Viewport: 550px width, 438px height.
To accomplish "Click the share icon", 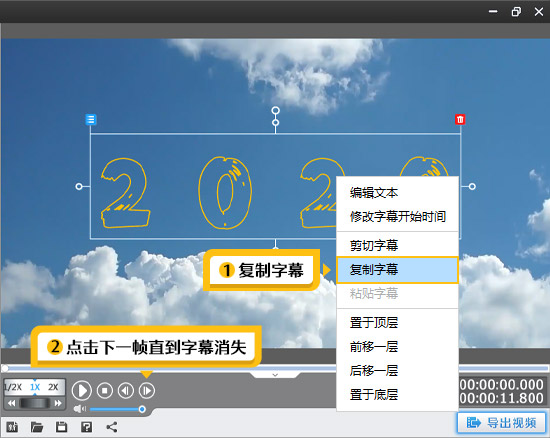I will 112,427.
